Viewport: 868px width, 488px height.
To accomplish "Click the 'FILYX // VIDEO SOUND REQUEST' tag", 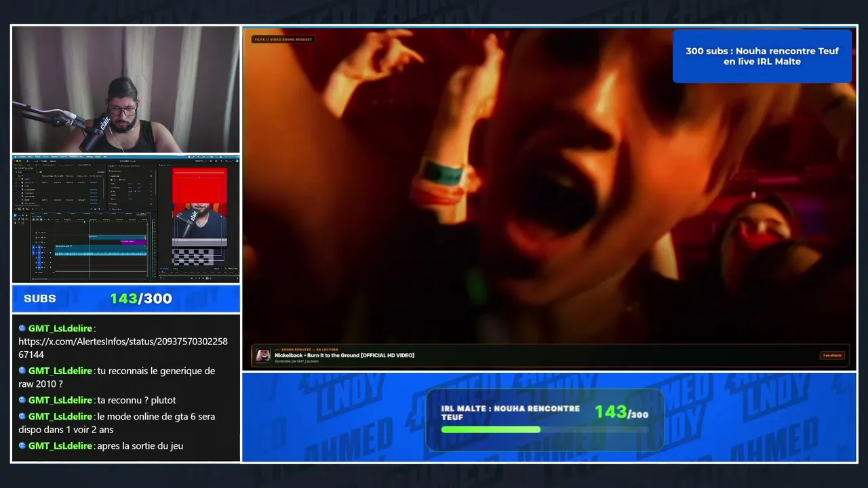I will [283, 39].
